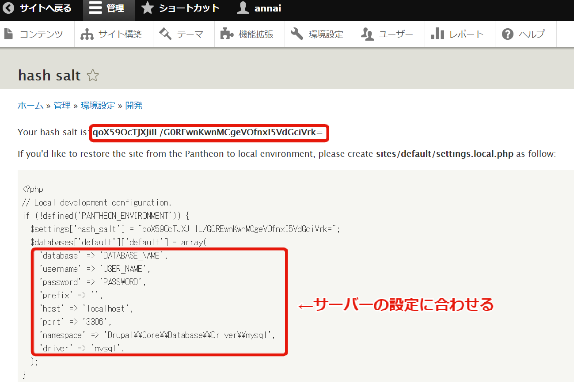Click the 環境設定 wrench icon
574x392 pixels.
pyautogui.click(x=297, y=34)
